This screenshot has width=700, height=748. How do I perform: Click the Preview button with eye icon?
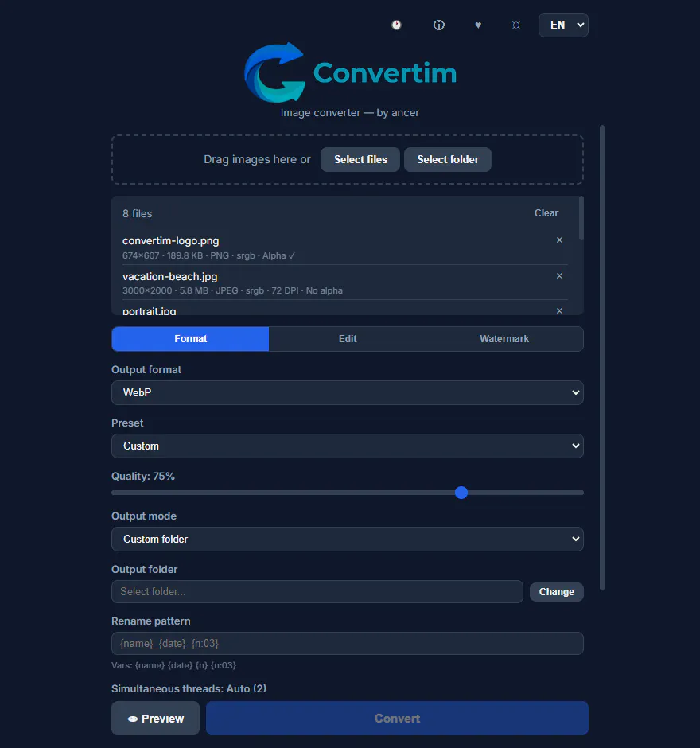155,718
